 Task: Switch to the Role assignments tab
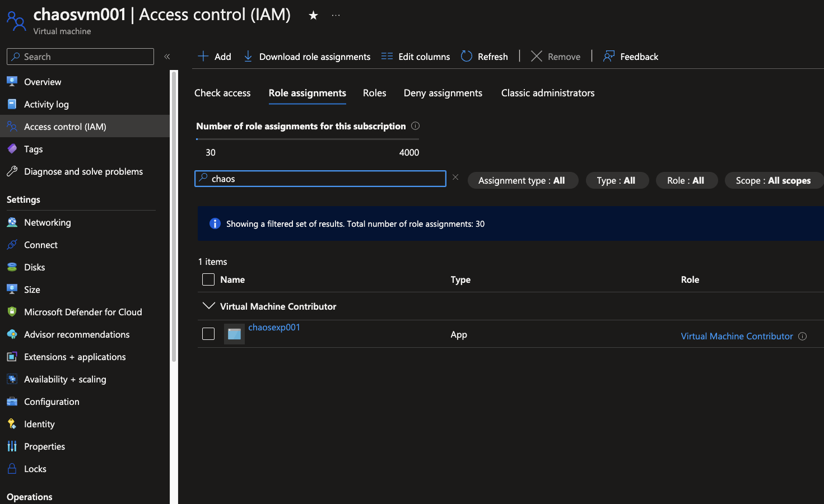(x=308, y=93)
